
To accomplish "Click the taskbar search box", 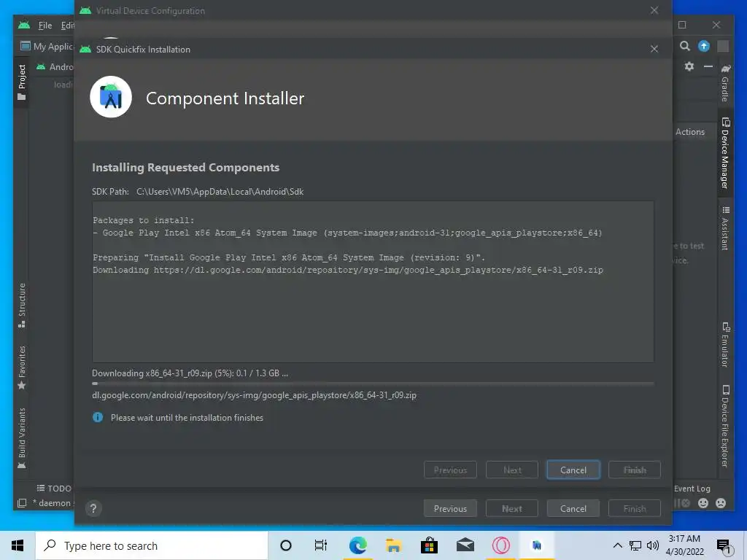I will pos(152,545).
